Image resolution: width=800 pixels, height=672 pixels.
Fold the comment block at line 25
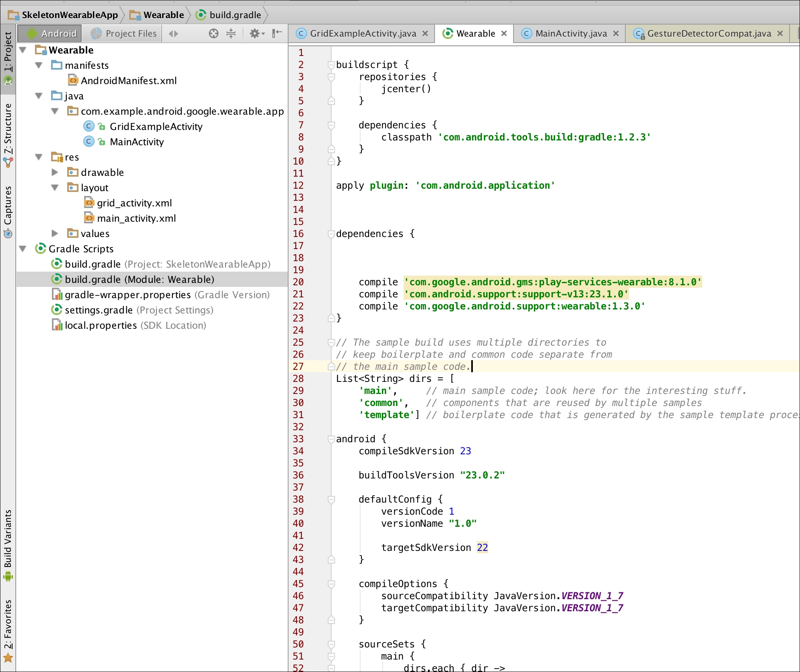331,342
